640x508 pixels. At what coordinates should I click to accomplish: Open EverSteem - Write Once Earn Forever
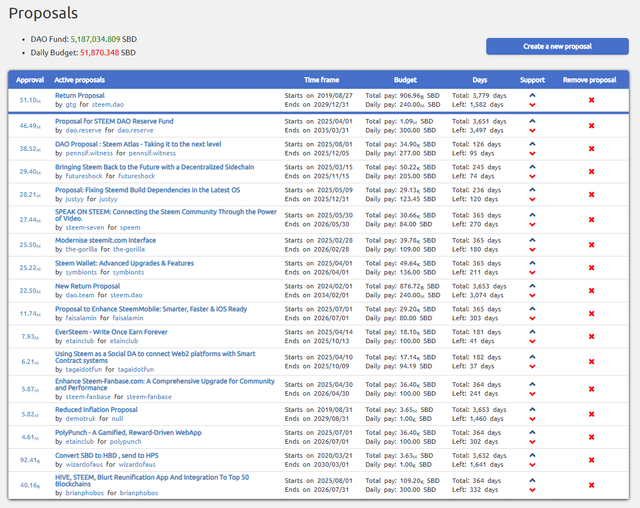point(111,332)
